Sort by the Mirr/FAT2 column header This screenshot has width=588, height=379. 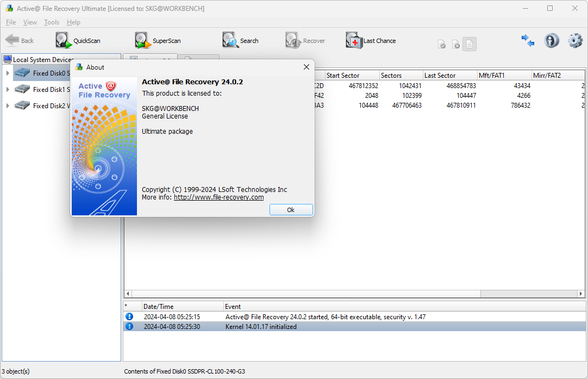558,76
